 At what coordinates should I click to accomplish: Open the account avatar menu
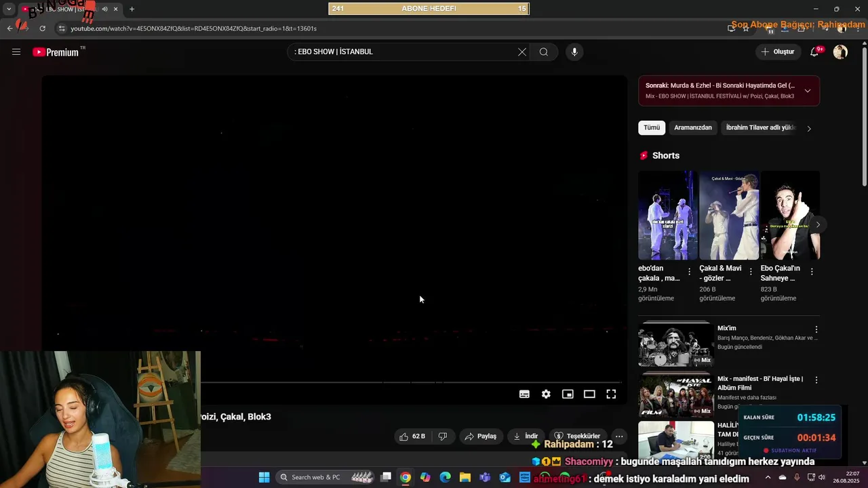tap(840, 52)
